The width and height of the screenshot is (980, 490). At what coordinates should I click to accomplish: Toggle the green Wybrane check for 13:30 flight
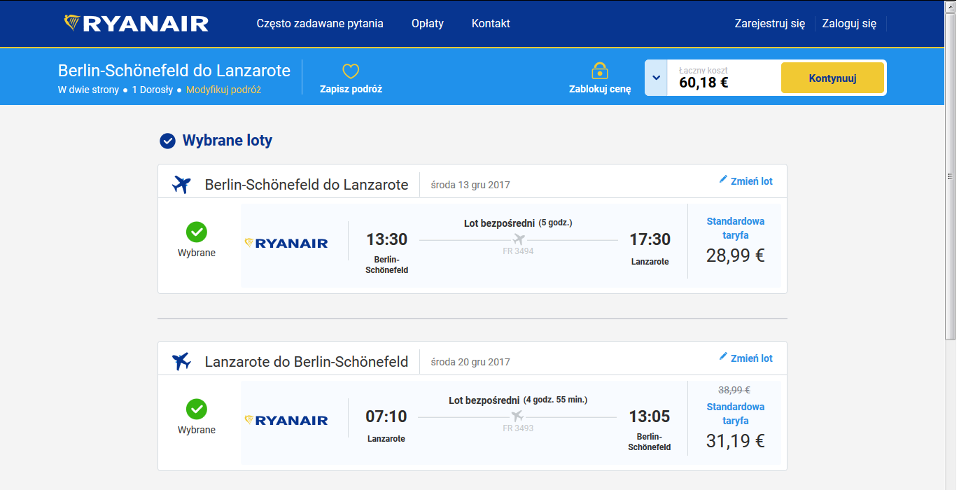pyautogui.click(x=197, y=232)
